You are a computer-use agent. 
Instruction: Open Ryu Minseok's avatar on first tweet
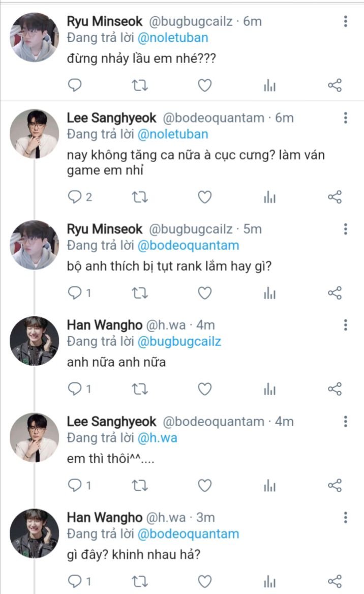coord(35,37)
